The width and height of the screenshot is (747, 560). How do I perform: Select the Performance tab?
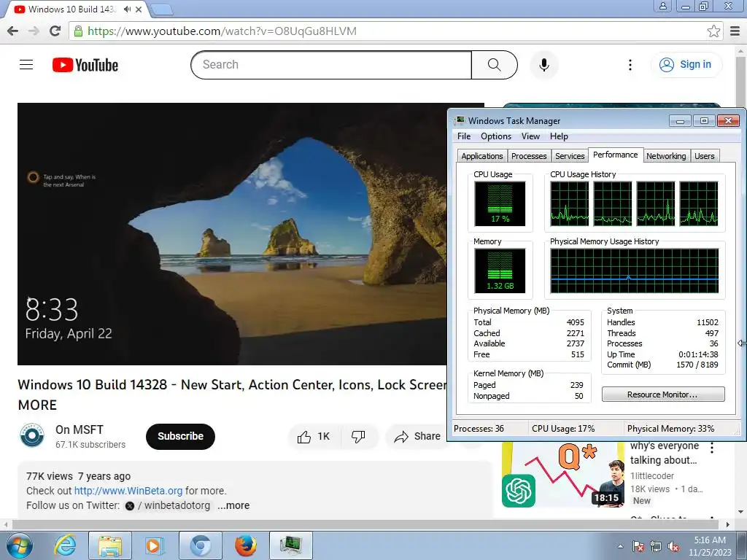(616, 155)
